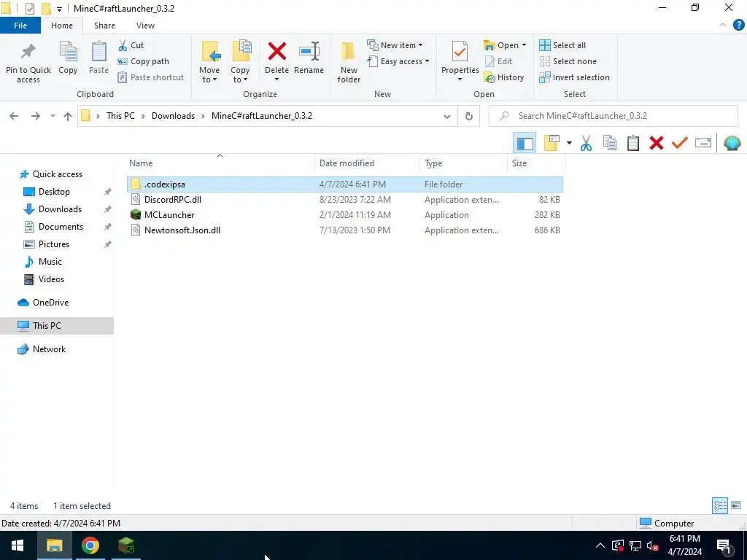Go up one folder level

(68, 116)
